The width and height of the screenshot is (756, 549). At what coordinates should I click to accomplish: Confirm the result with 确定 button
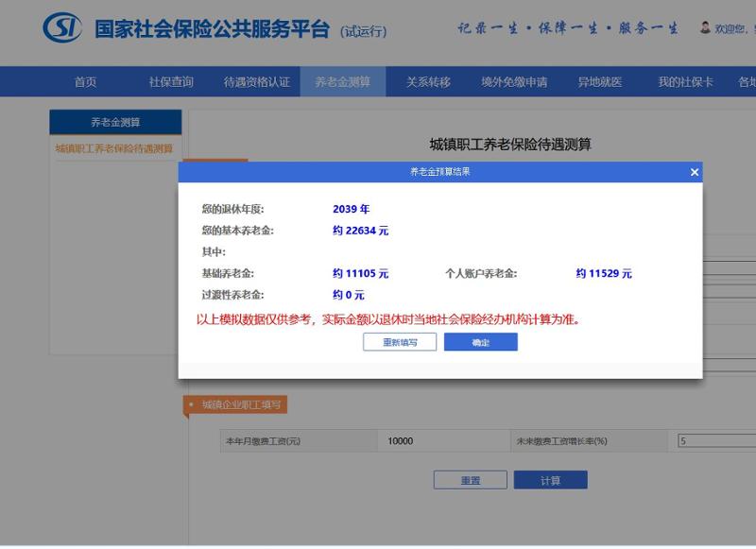pyautogui.click(x=480, y=342)
